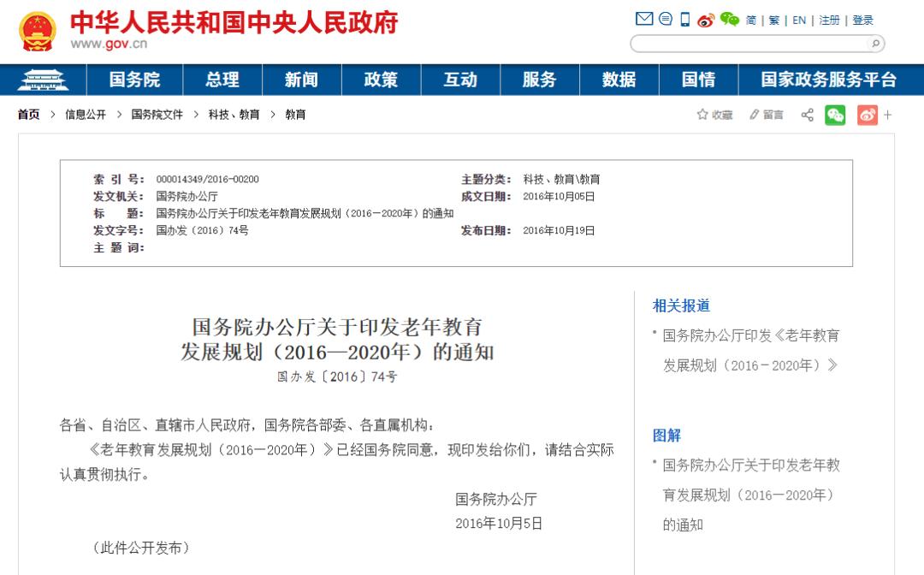Screen dimensions: 924x575
Task: Open the header Weibo icon beside the phone
Action: point(706,20)
